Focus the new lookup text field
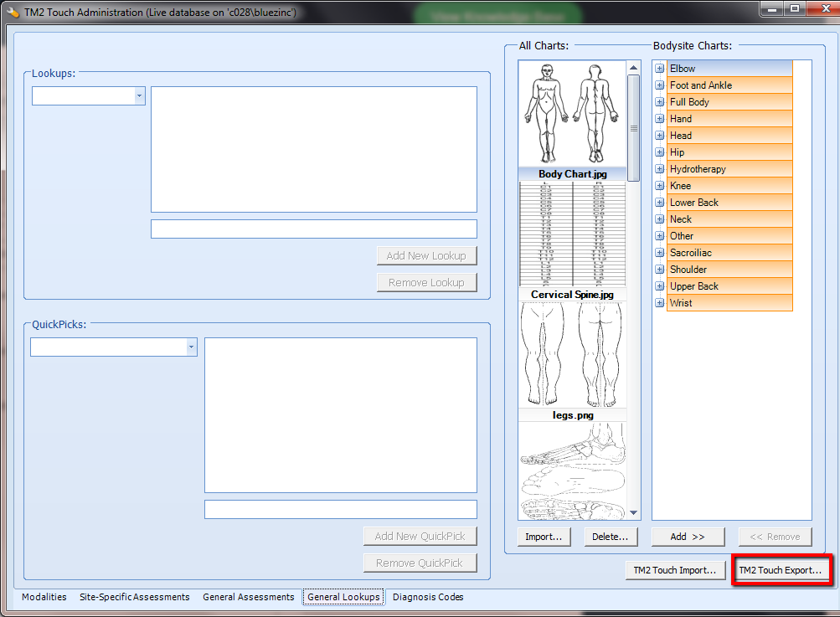Image resolution: width=840 pixels, height=617 pixels. pyautogui.click(x=314, y=229)
